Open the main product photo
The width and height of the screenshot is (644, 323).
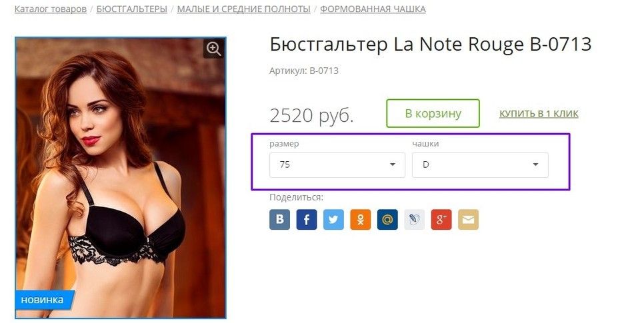121,178
